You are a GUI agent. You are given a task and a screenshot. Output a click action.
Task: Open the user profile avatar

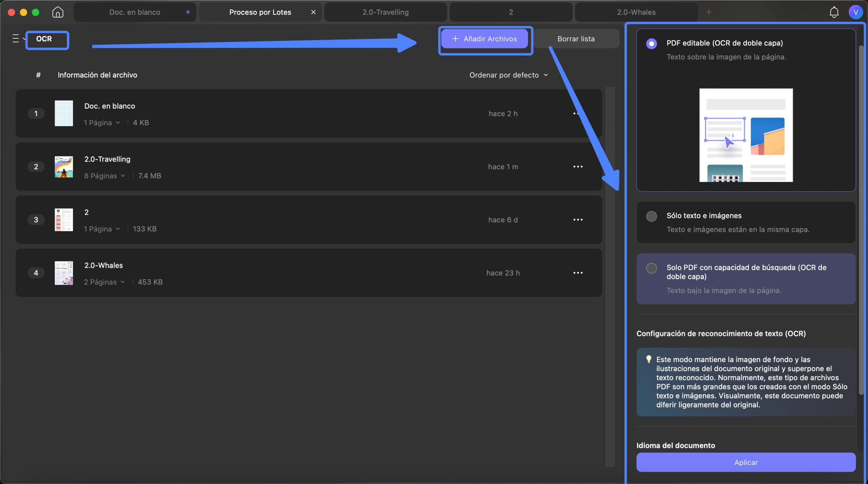coord(855,12)
